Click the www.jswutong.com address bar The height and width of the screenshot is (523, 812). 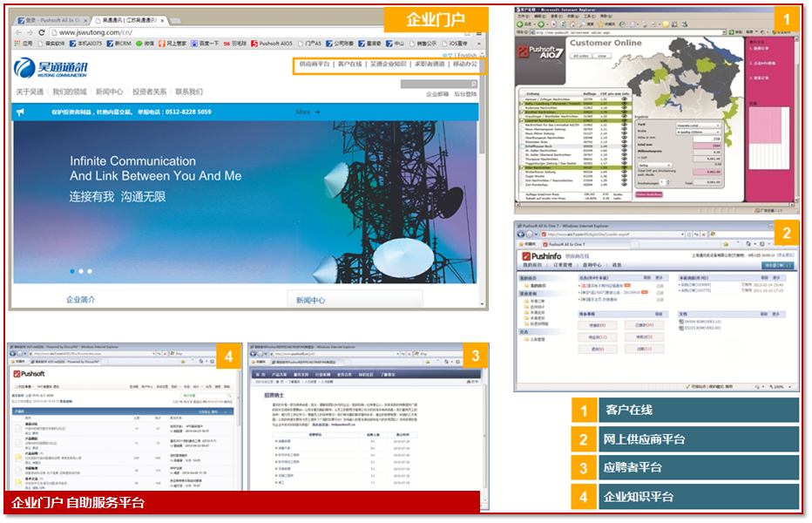pyautogui.click(x=259, y=32)
